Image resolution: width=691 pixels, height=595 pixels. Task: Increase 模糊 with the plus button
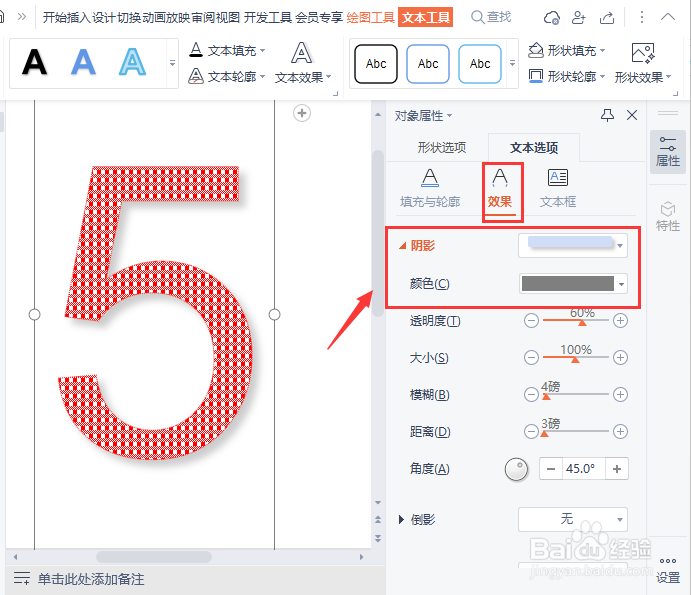tap(620, 394)
